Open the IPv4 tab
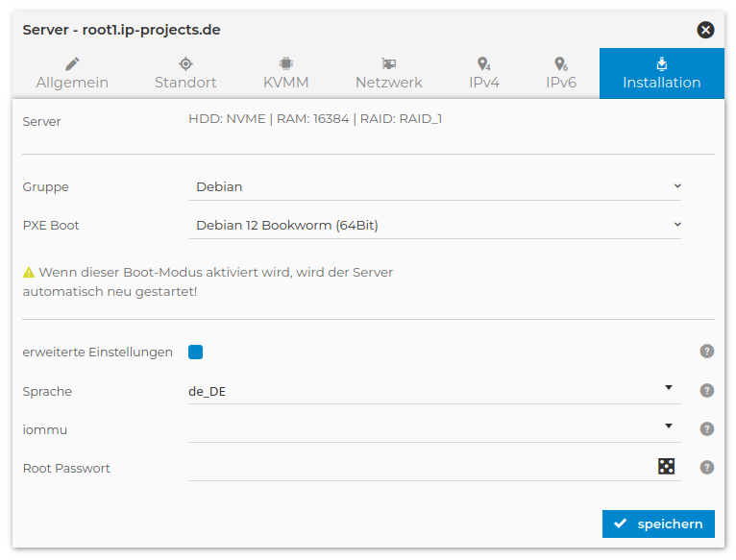This screenshot has width=736, height=560. pos(483,74)
